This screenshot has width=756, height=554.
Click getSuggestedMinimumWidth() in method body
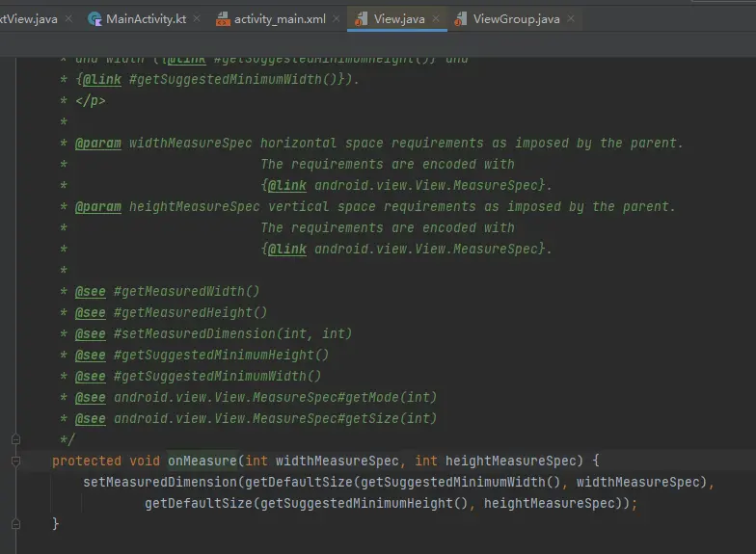click(461, 482)
